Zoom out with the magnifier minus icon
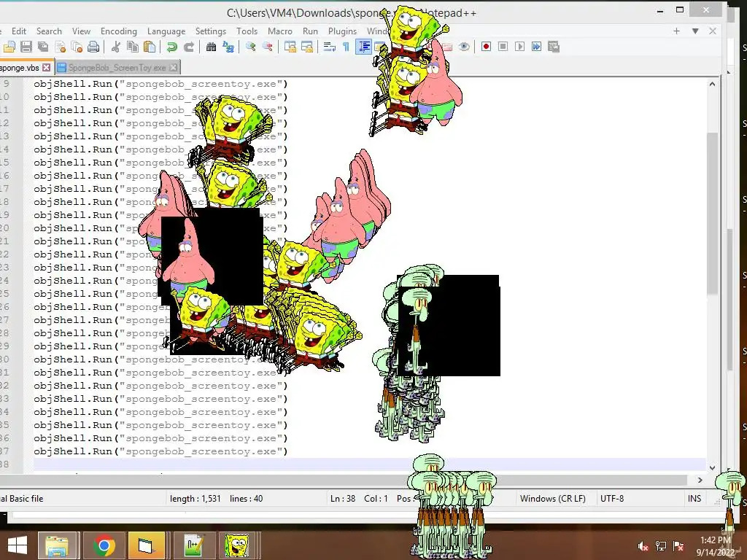 pyautogui.click(x=268, y=47)
